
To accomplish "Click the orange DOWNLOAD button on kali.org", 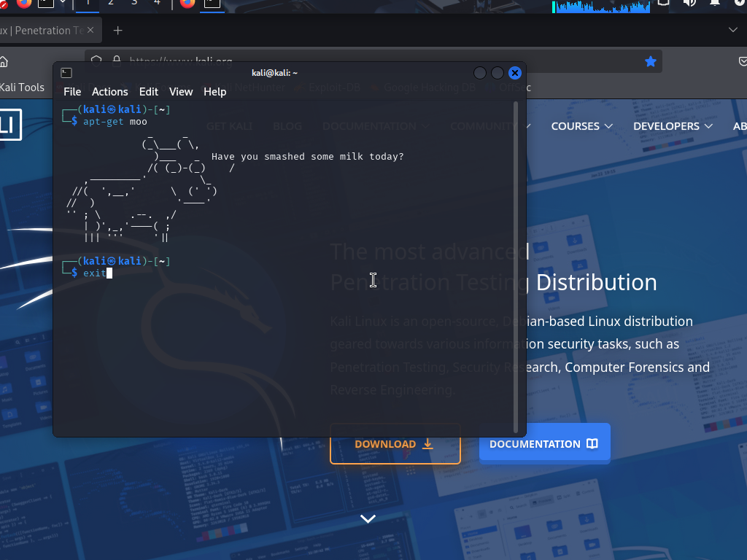I will [x=395, y=444].
